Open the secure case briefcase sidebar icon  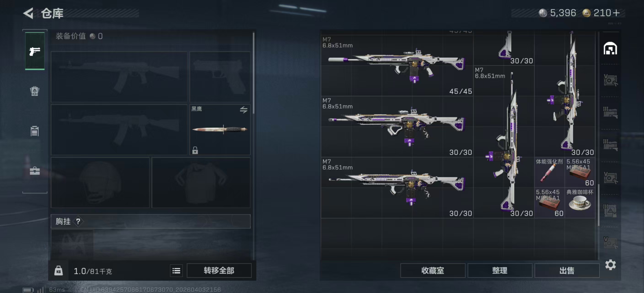pos(35,171)
